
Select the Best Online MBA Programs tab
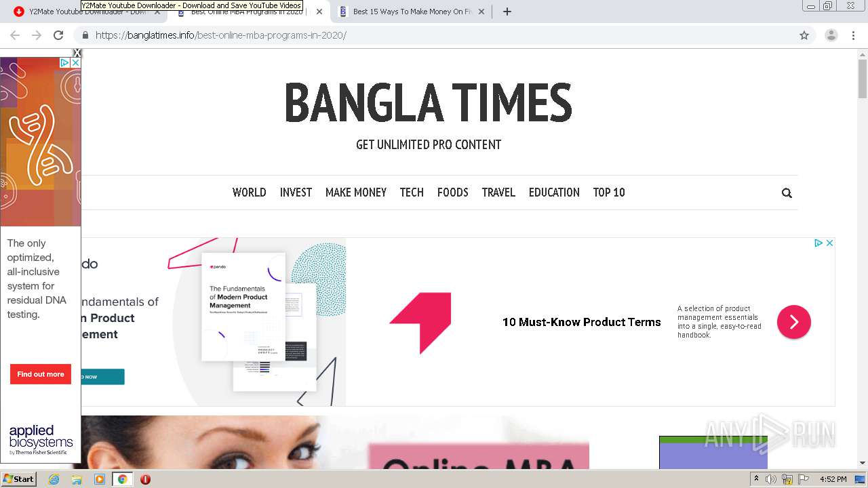coord(250,12)
